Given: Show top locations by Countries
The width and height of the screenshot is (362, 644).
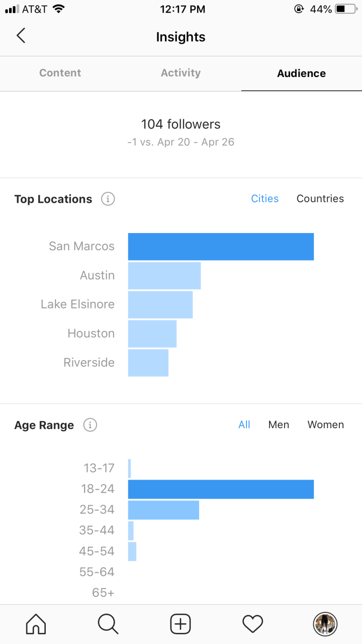Looking at the screenshot, I should pyautogui.click(x=320, y=199).
